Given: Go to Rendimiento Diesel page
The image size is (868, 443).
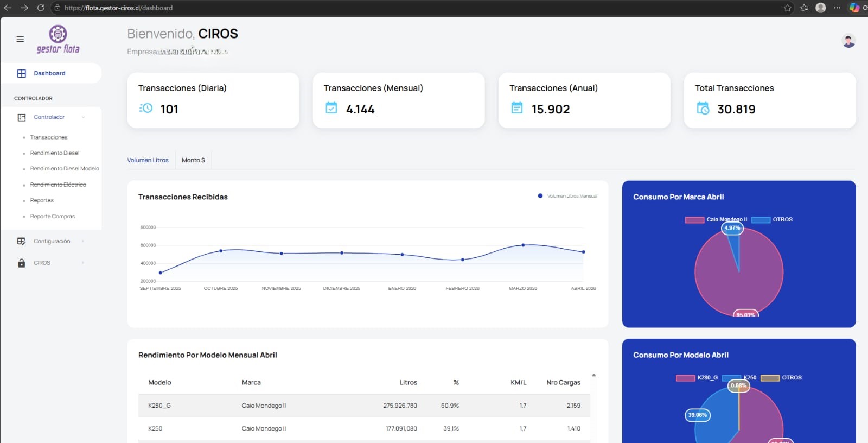Looking at the screenshot, I should pyautogui.click(x=55, y=153).
